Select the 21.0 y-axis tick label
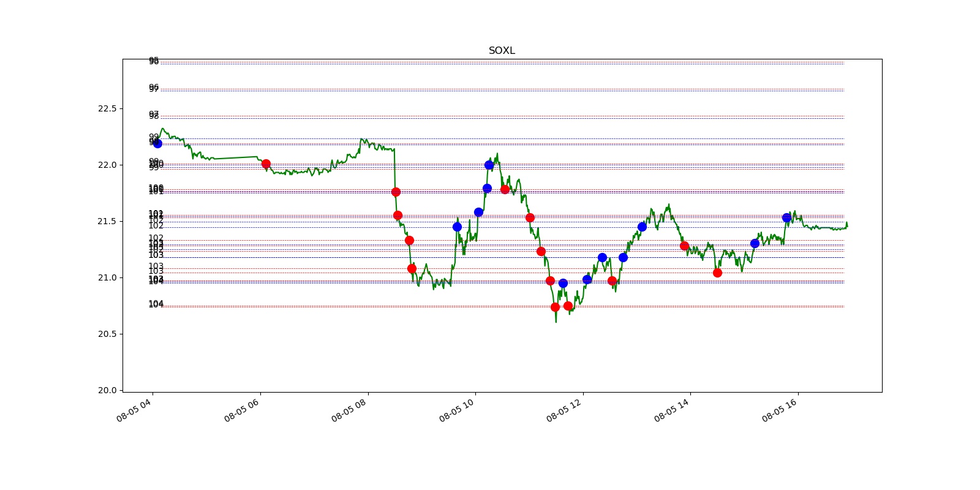This screenshot has width=980, height=490. coord(107,278)
